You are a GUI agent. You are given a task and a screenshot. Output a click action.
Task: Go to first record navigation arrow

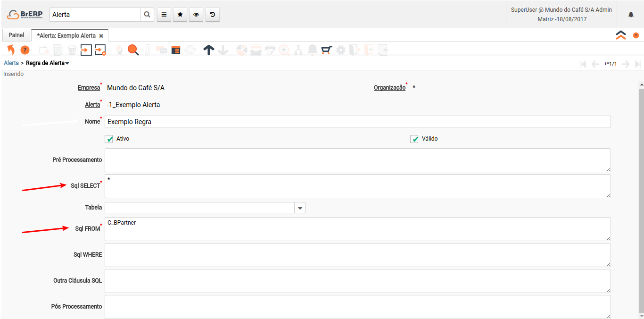click(x=584, y=64)
